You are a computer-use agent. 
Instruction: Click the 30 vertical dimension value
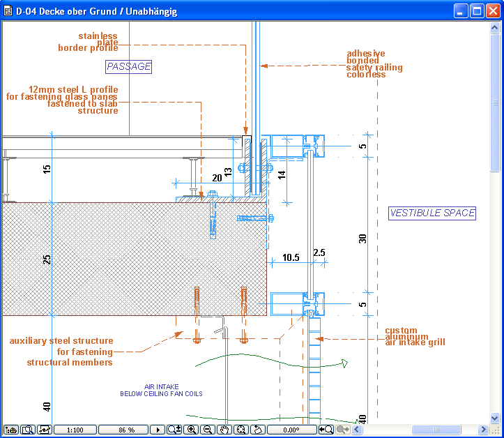tap(362, 239)
